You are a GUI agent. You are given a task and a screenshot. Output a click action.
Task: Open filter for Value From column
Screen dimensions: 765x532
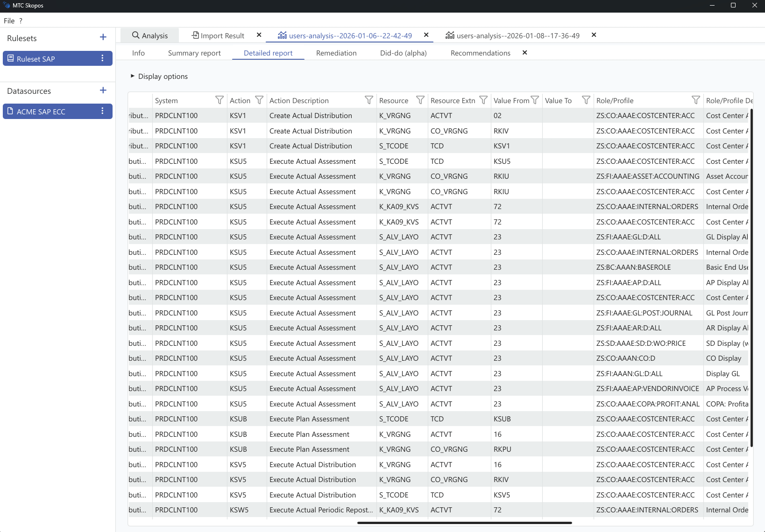point(535,100)
